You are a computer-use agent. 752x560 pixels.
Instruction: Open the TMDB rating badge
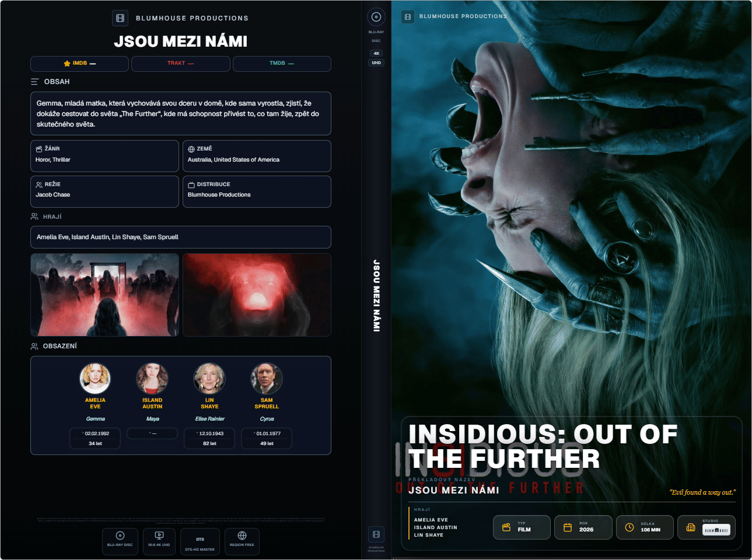[x=282, y=64]
